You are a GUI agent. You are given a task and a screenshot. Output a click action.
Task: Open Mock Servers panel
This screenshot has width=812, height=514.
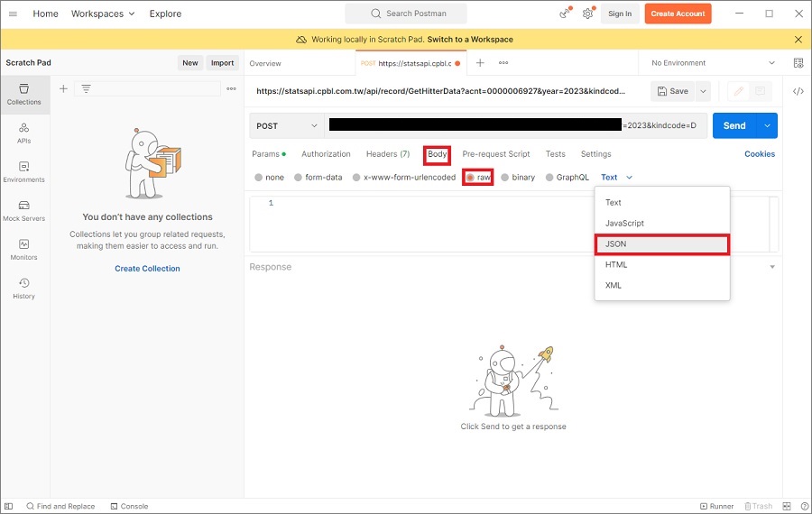[24, 210]
